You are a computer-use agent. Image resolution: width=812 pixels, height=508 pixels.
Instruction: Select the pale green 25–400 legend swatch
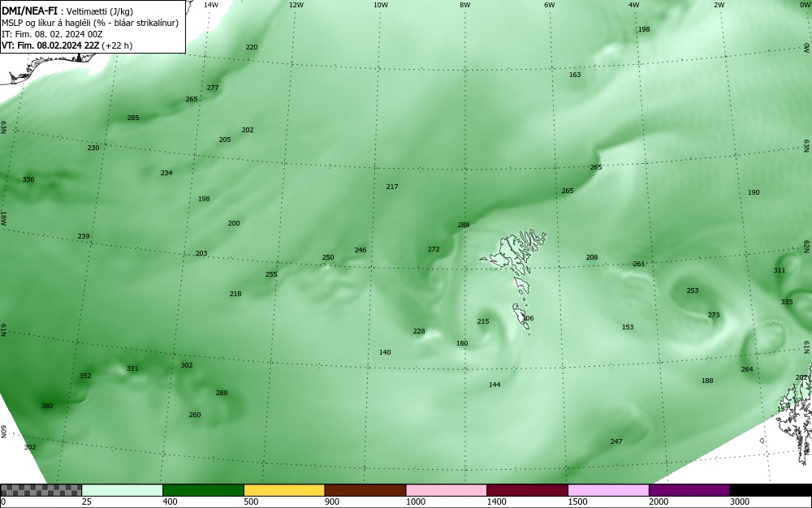[123, 490]
